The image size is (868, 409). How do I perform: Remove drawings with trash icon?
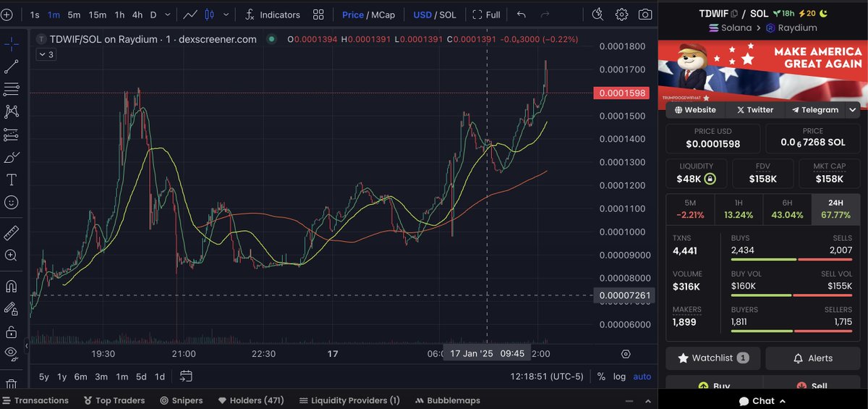tap(12, 384)
